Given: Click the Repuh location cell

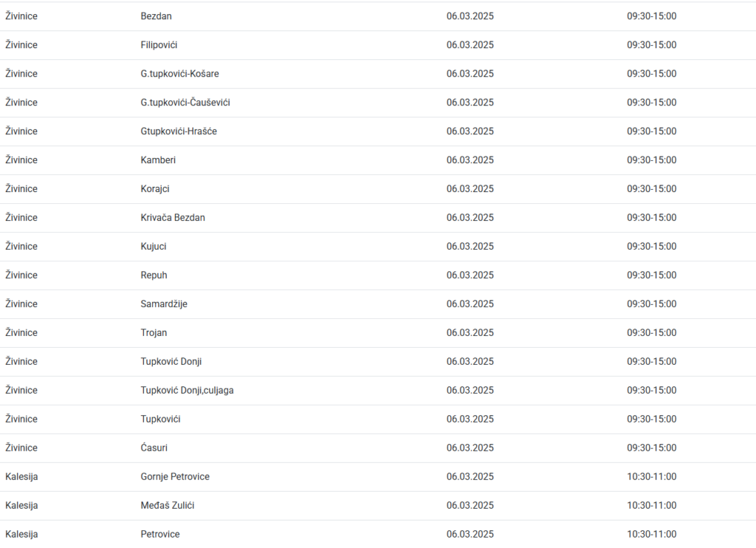Looking at the screenshot, I should coord(154,275).
